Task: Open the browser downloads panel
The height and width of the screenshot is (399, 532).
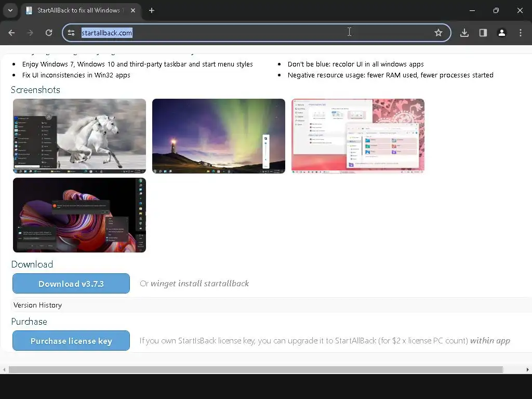Action: (x=464, y=33)
